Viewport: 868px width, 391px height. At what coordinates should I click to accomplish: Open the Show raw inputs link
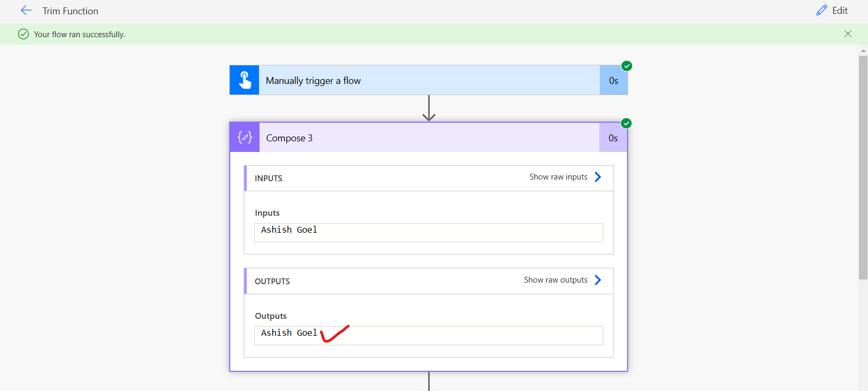(558, 177)
